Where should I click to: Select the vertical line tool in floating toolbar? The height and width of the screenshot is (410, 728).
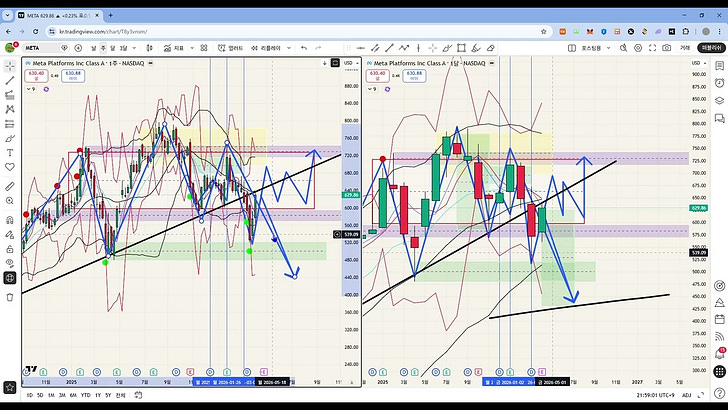[x=418, y=48]
